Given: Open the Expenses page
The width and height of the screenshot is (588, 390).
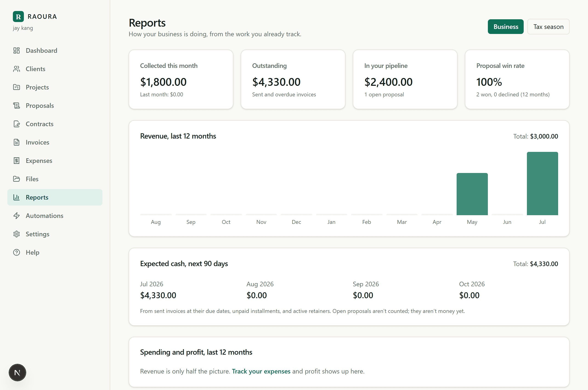Looking at the screenshot, I should (55, 161).
